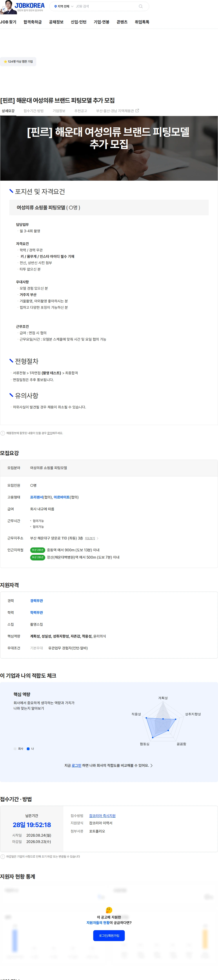The image size is (218, 980).
Task: Click the JOB 검색 input field
Action: [106, 6]
